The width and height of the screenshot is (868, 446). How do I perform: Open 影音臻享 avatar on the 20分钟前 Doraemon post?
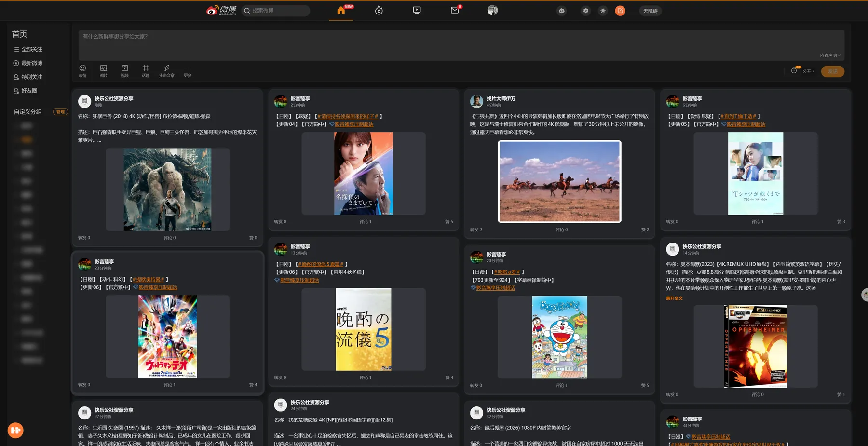476,257
